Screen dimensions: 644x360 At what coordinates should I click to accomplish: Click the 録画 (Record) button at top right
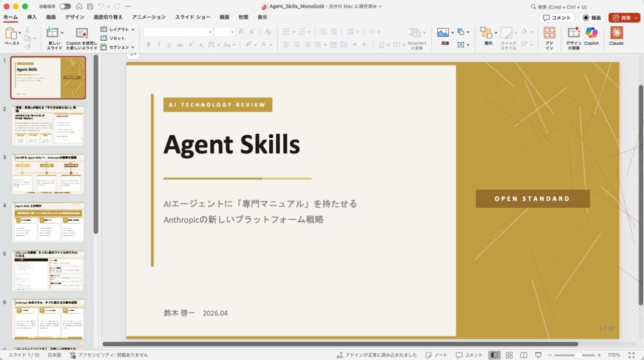(x=591, y=18)
